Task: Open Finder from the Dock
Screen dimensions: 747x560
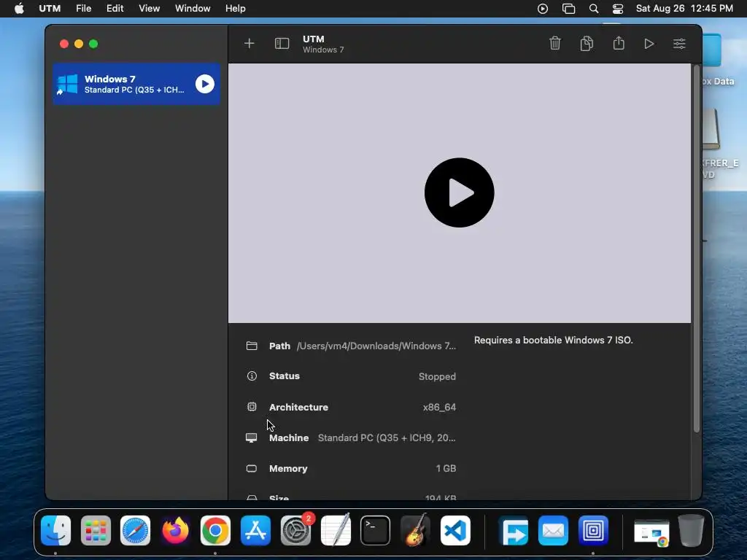Action: (x=55, y=531)
